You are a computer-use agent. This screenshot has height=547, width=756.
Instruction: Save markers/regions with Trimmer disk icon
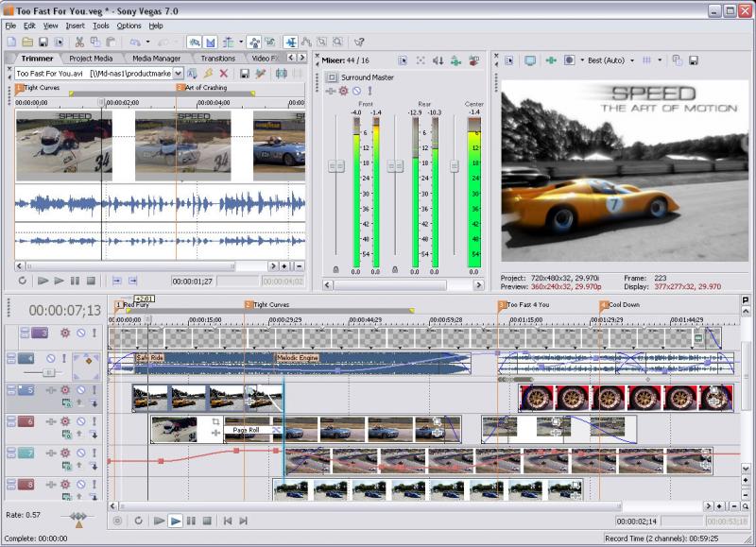click(x=245, y=74)
